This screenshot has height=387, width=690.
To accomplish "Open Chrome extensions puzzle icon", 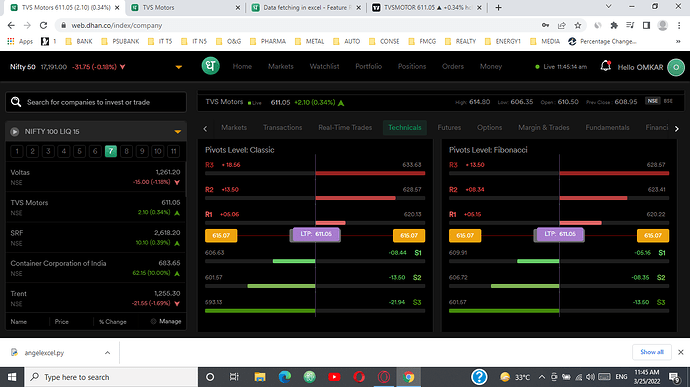I will 614,26.
